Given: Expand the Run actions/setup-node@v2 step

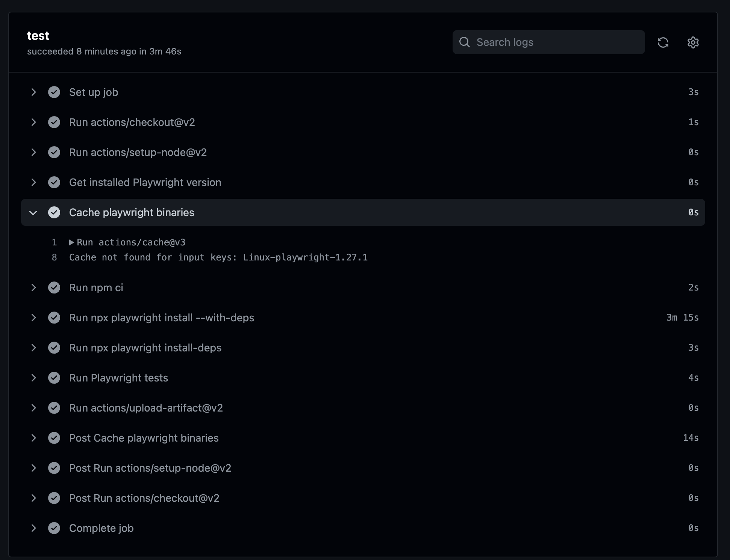Looking at the screenshot, I should (33, 152).
